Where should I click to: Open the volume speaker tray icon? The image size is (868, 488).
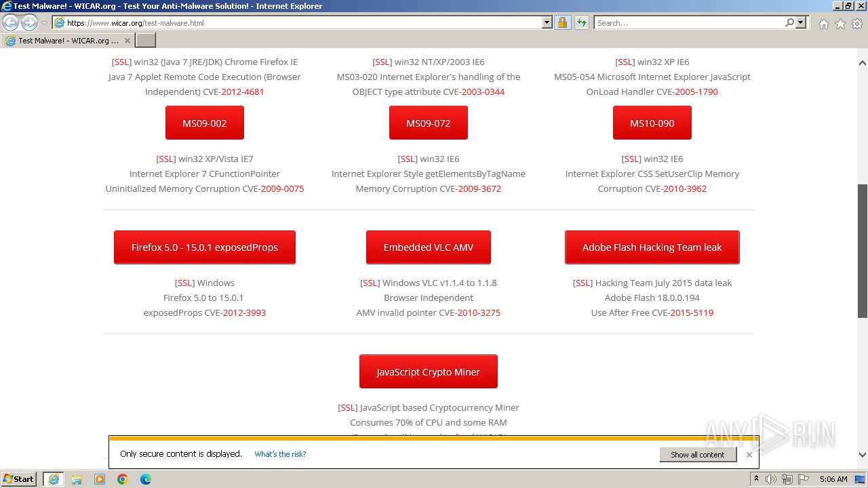[771, 479]
